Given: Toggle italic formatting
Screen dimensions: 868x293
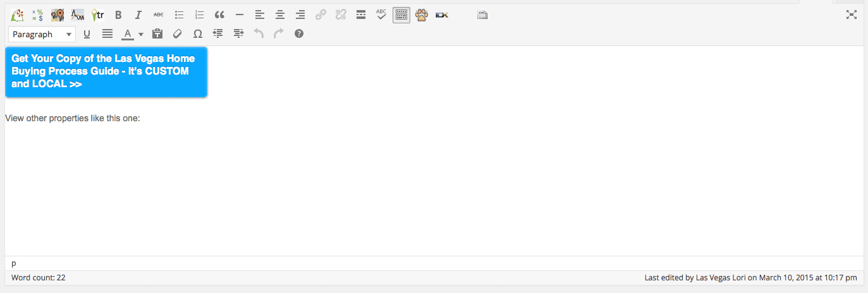Looking at the screenshot, I should pyautogui.click(x=138, y=15).
